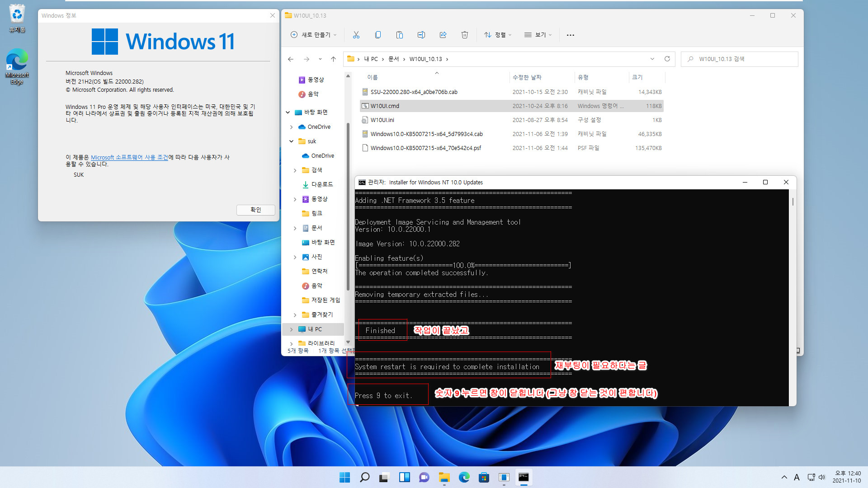This screenshot has width=868, height=488.
Task: Open Microsoft Edge desktop shortcut
Action: 17,66
